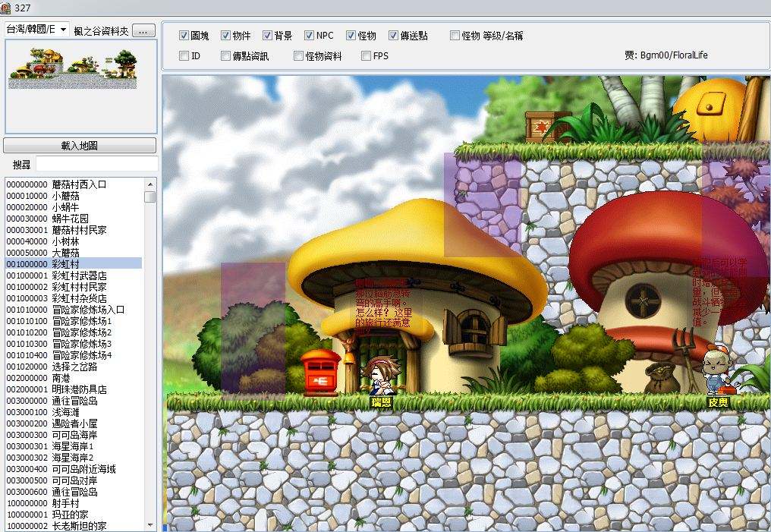Click the round window on red mushroom house

pyautogui.click(x=643, y=297)
